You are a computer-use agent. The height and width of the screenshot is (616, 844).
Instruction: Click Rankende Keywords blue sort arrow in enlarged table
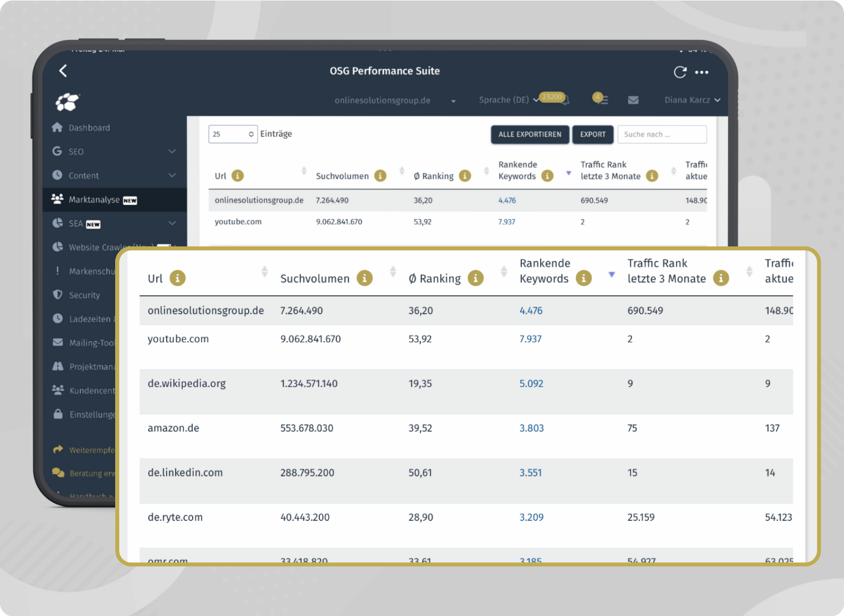point(612,274)
